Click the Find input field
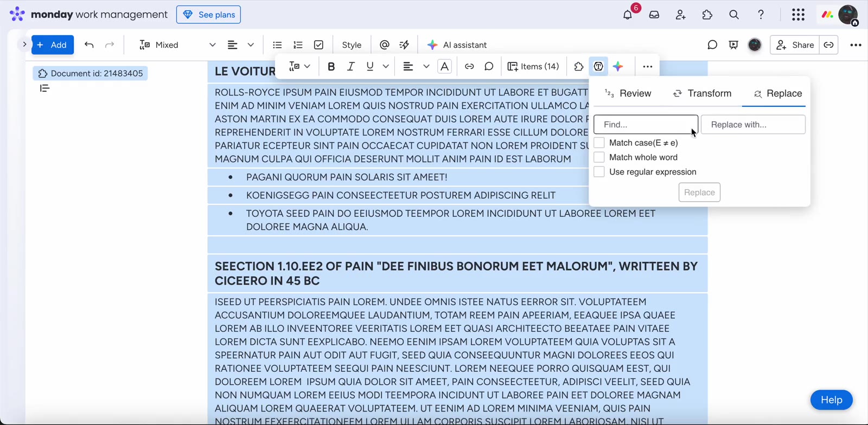This screenshot has height=425, width=868. coord(646,125)
